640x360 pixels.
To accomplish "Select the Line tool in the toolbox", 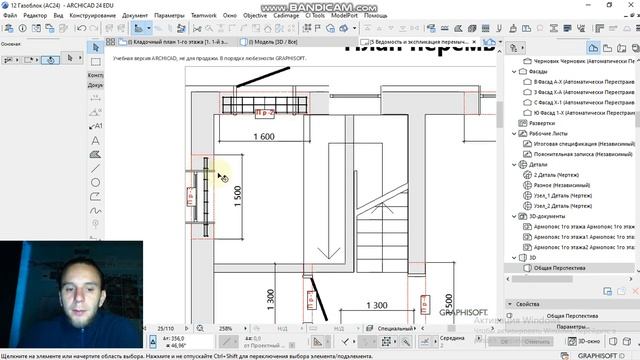I will click(96, 168).
